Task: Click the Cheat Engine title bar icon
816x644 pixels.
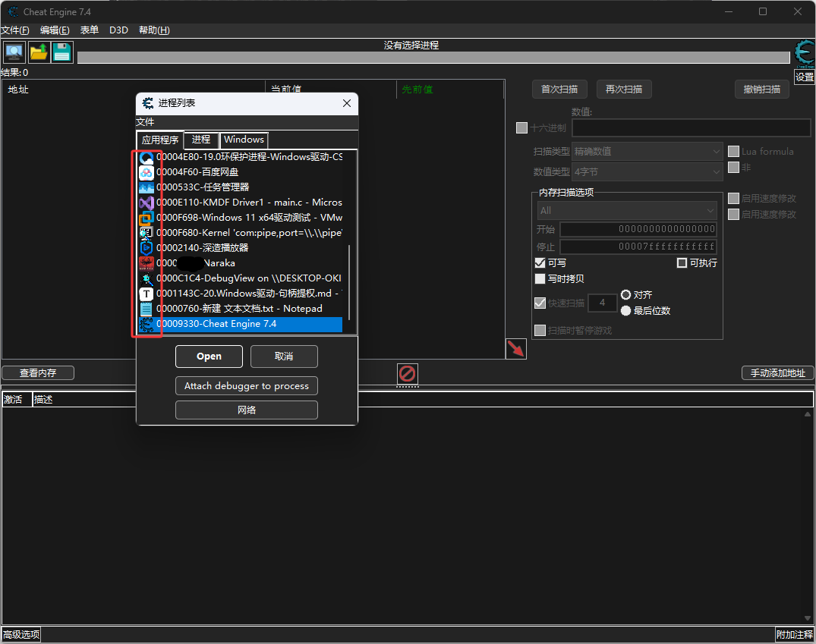Action: coord(13,11)
